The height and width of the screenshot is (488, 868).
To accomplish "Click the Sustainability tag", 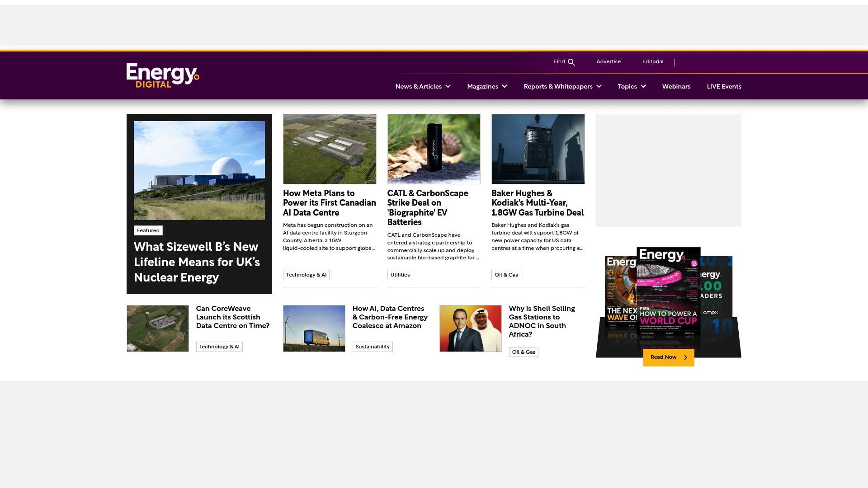I will 373,347.
